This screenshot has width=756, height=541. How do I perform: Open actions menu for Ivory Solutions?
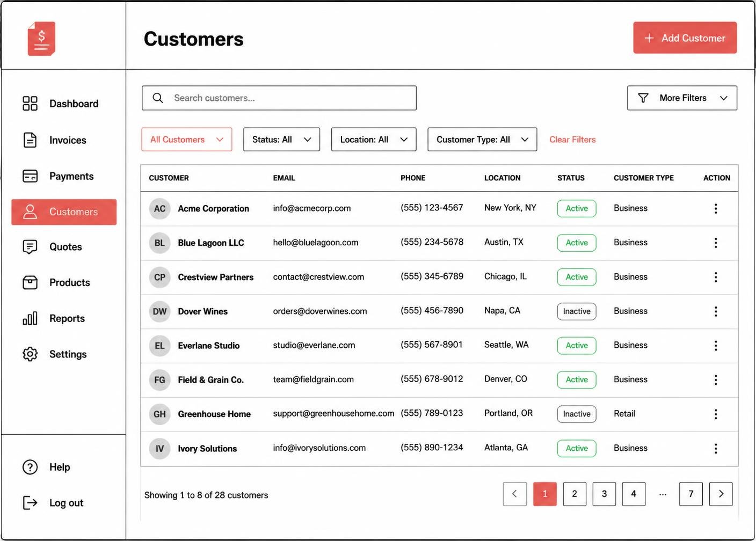[x=716, y=448]
